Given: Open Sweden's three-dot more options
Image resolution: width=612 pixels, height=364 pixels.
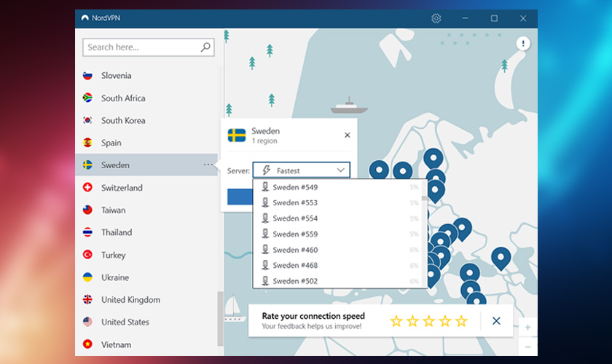Looking at the screenshot, I should [x=208, y=165].
